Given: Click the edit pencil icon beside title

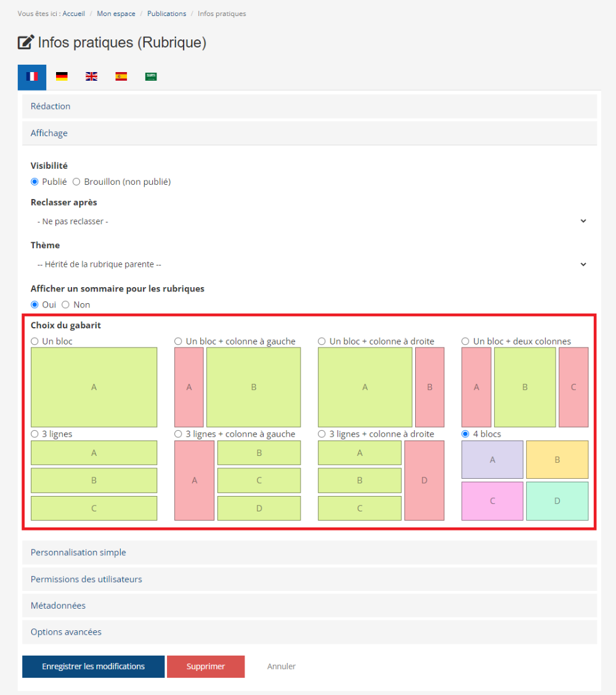Looking at the screenshot, I should 26,43.
